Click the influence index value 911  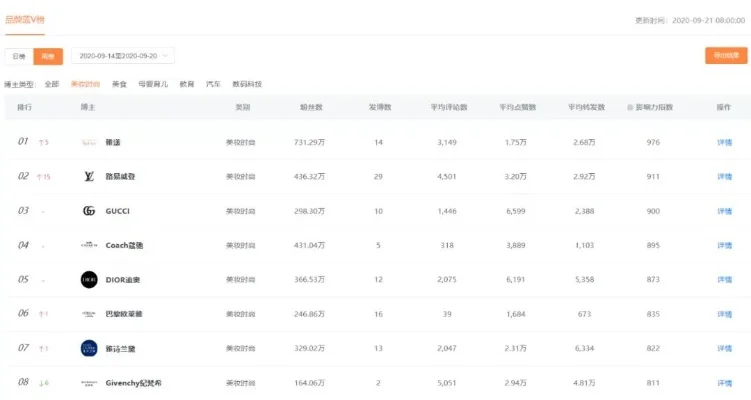653,177
